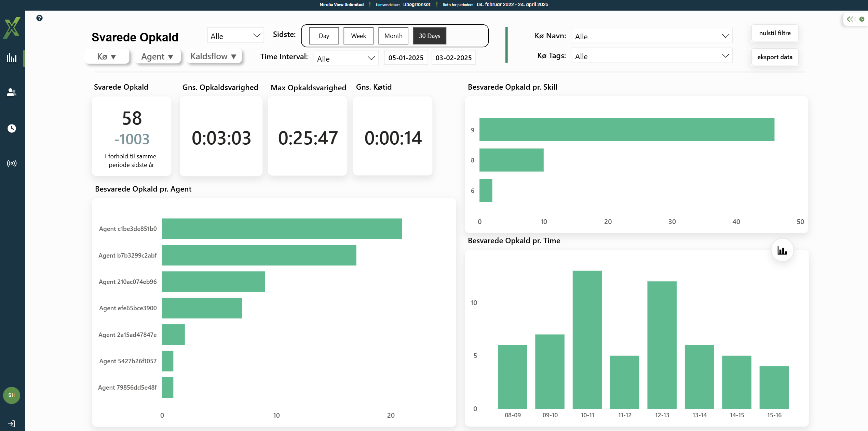This screenshot has height=431, width=868.
Task: Open the Time Interval dropdown
Action: (345, 58)
